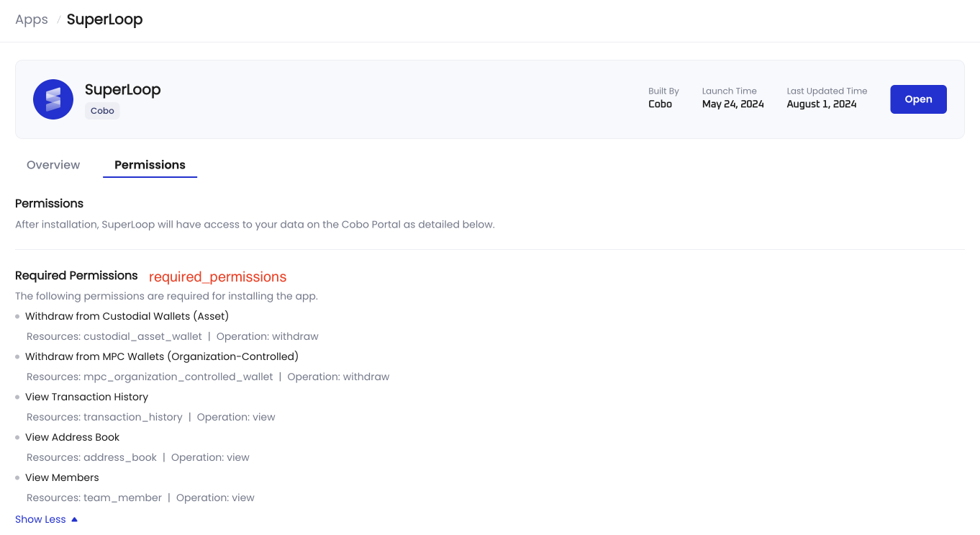Click the SuperLoop app logo icon
980x535 pixels.
(53, 99)
